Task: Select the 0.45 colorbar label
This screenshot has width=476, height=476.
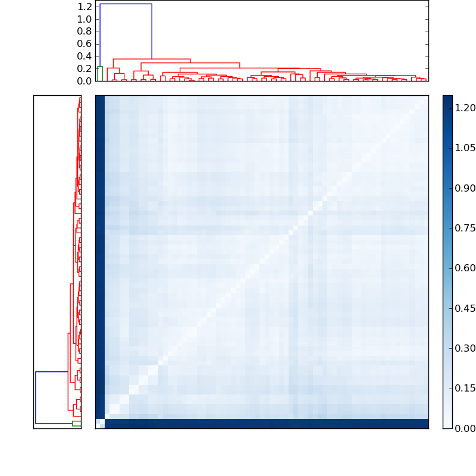Action: point(465,308)
